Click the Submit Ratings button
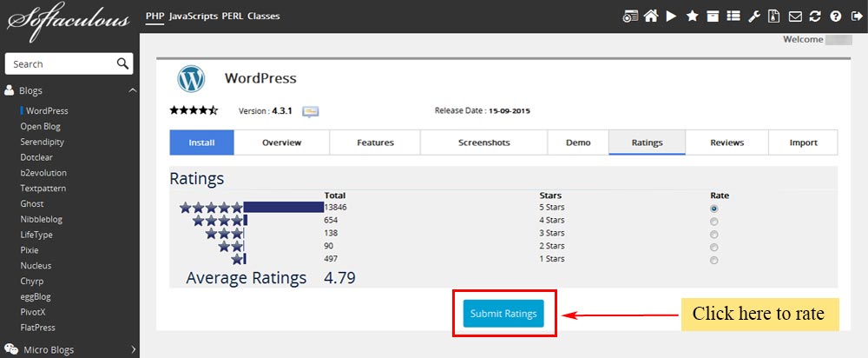The width and height of the screenshot is (868, 358). tap(503, 314)
